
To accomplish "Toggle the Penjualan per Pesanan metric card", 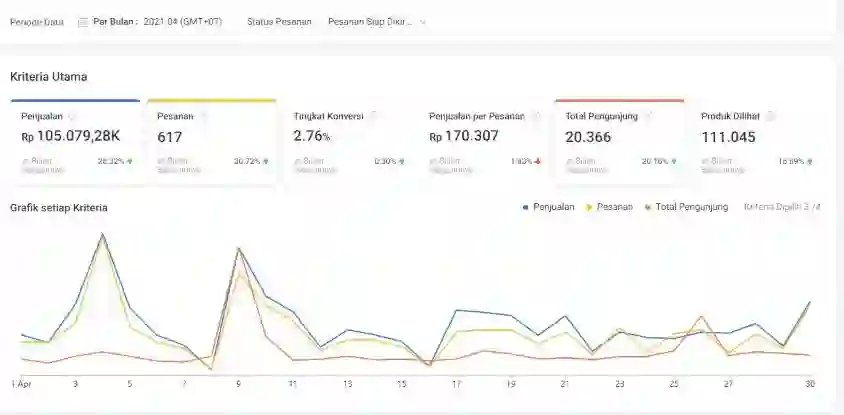I will [484, 142].
